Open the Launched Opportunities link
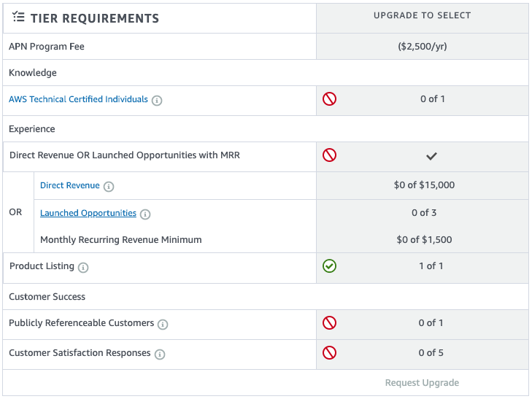Image resolution: width=532 pixels, height=399 pixels. (x=88, y=213)
